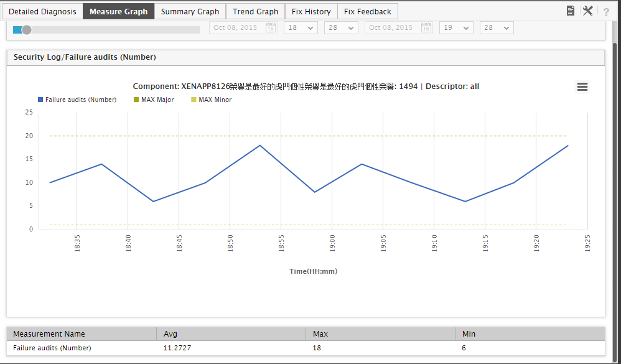Open the end date calendar icon

pyautogui.click(x=426, y=28)
